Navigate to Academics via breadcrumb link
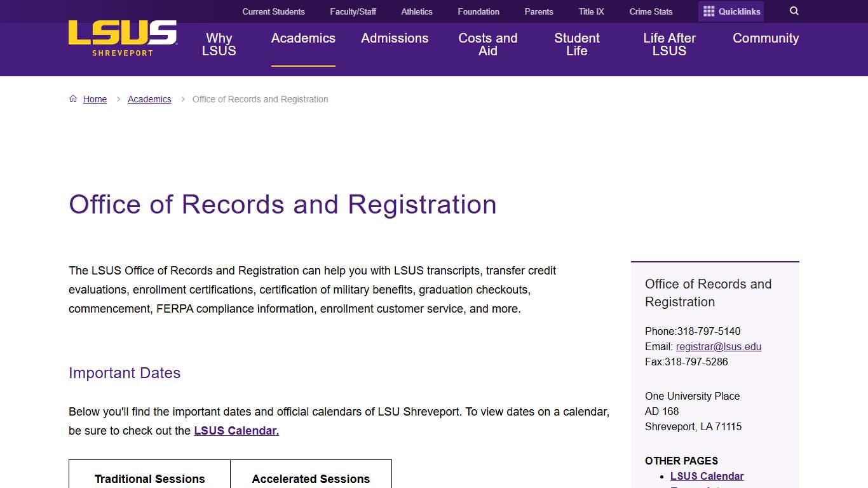 pyautogui.click(x=149, y=99)
